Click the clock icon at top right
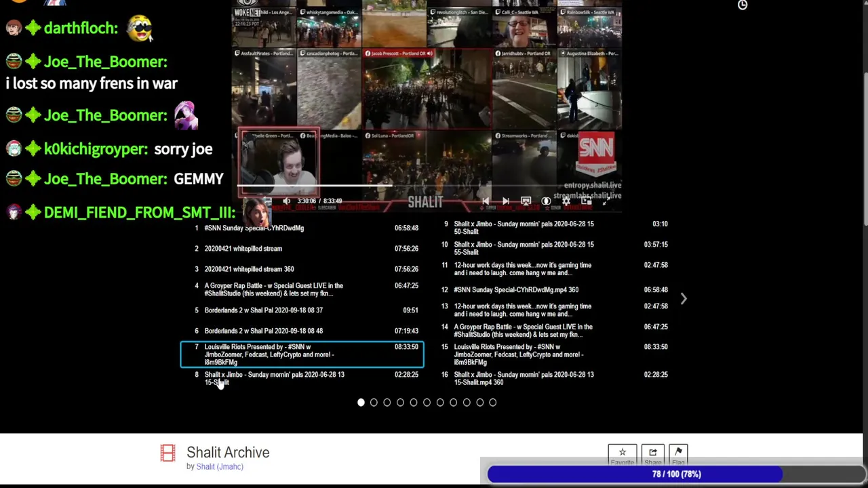The width and height of the screenshot is (868, 488). (743, 5)
